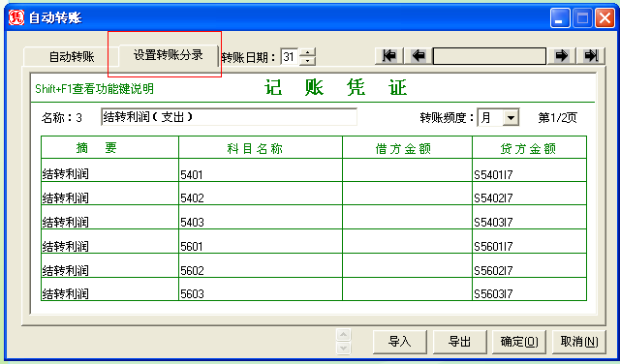Viewport: 620px width, 364px height.
Task: Select the 贷方金额 cell showing S5603I7
Action: coord(530,289)
